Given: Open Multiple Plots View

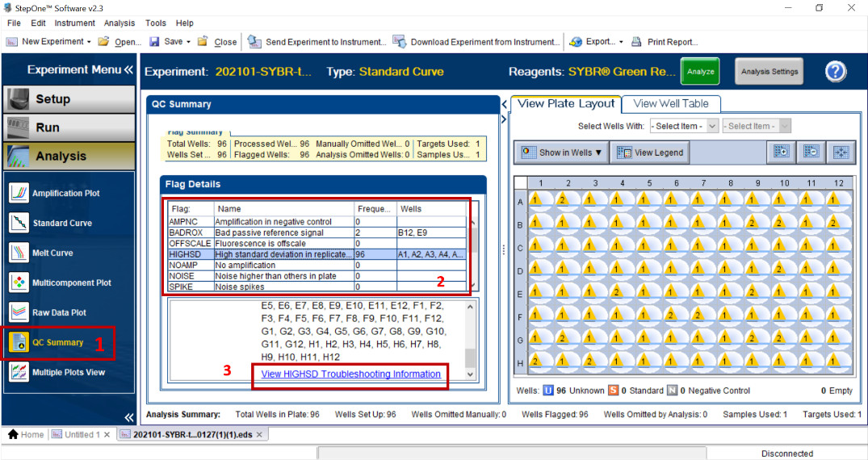Looking at the screenshot, I should pyautogui.click(x=68, y=373).
